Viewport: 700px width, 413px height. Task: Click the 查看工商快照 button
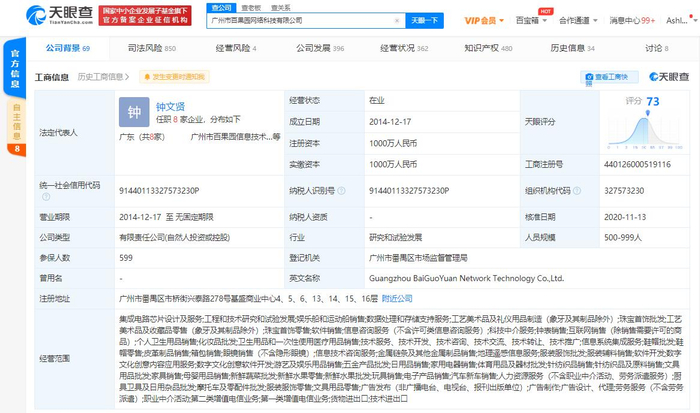pos(609,77)
